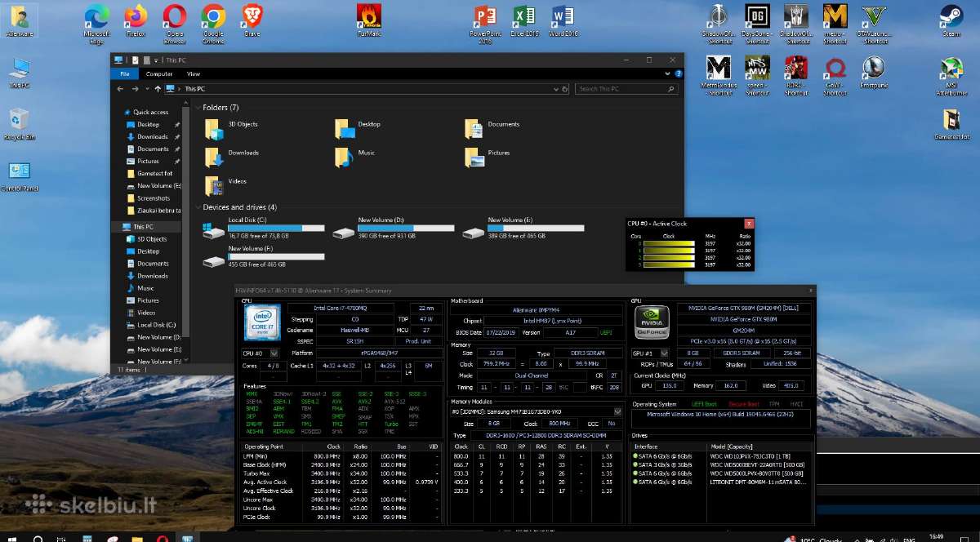Viewport: 980px width, 542px height.
Task: Focus the Search This PC field
Action: [626, 89]
